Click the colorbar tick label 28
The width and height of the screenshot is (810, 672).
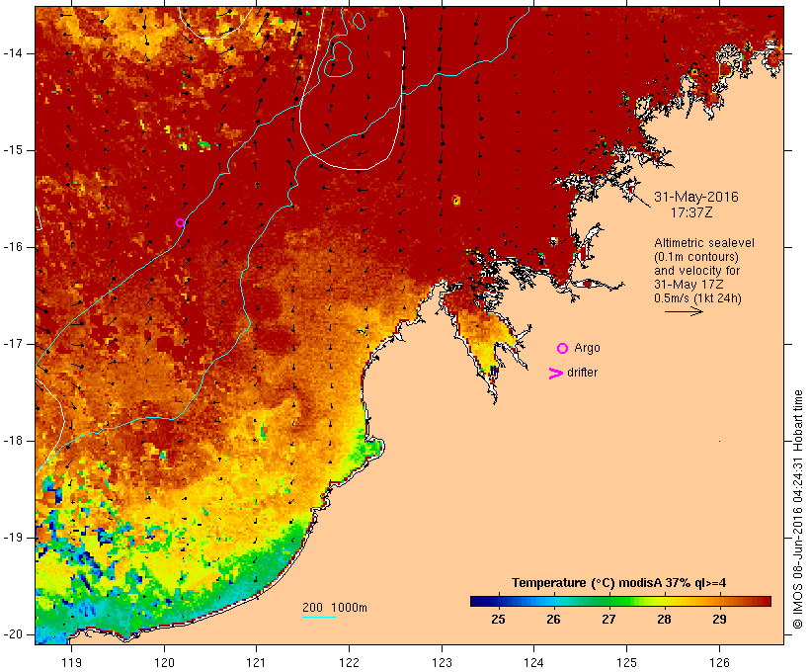point(664,620)
